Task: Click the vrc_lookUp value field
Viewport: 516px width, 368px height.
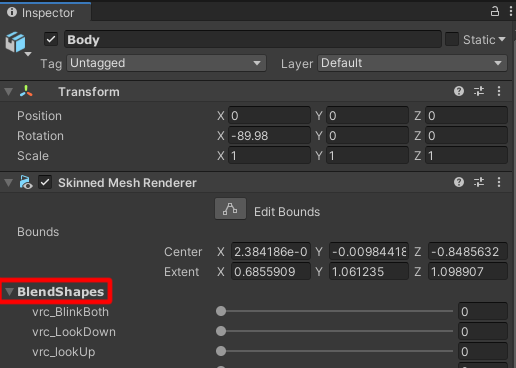Action: click(483, 351)
